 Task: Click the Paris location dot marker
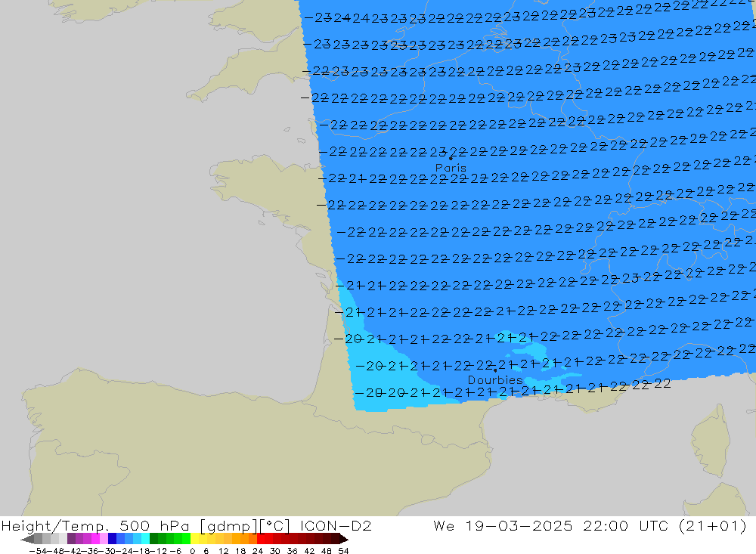(x=451, y=158)
